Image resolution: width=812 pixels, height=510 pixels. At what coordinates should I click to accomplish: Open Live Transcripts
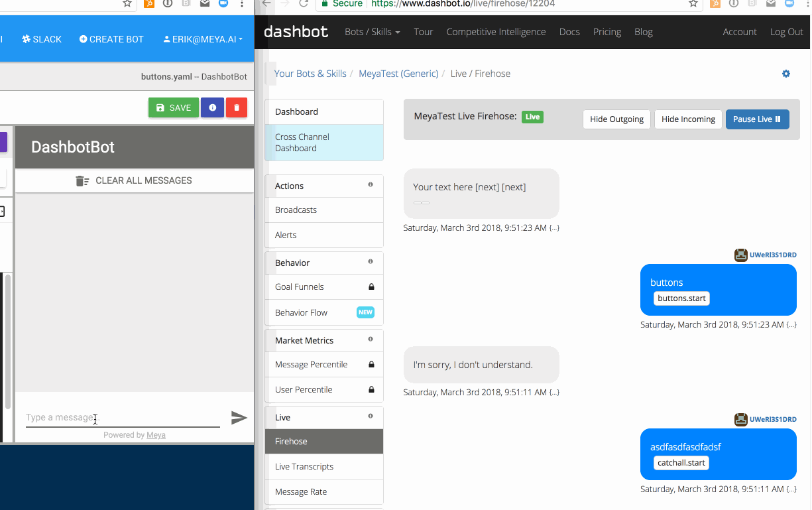(324, 467)
